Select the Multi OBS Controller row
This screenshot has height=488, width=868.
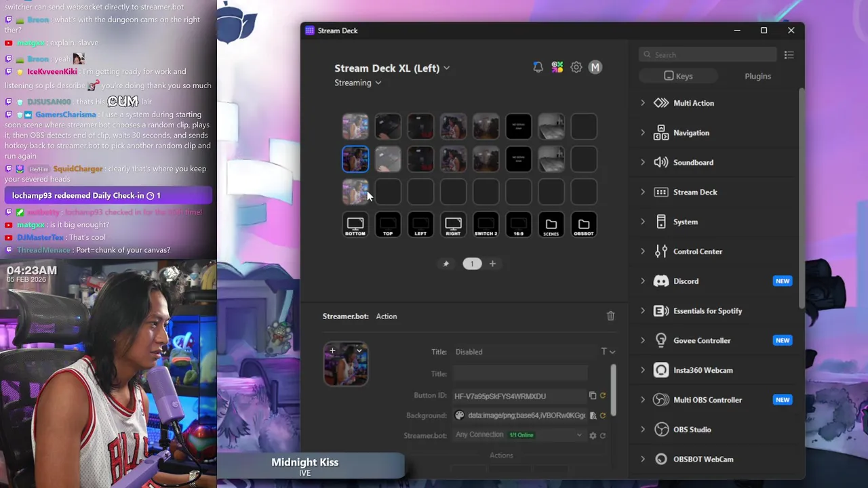[716, 400]
